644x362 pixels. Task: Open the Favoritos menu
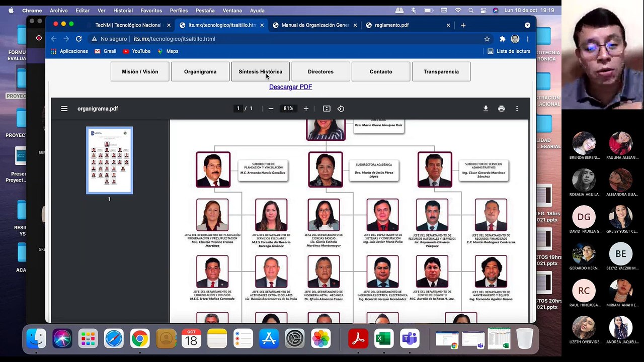click(151, 11)
